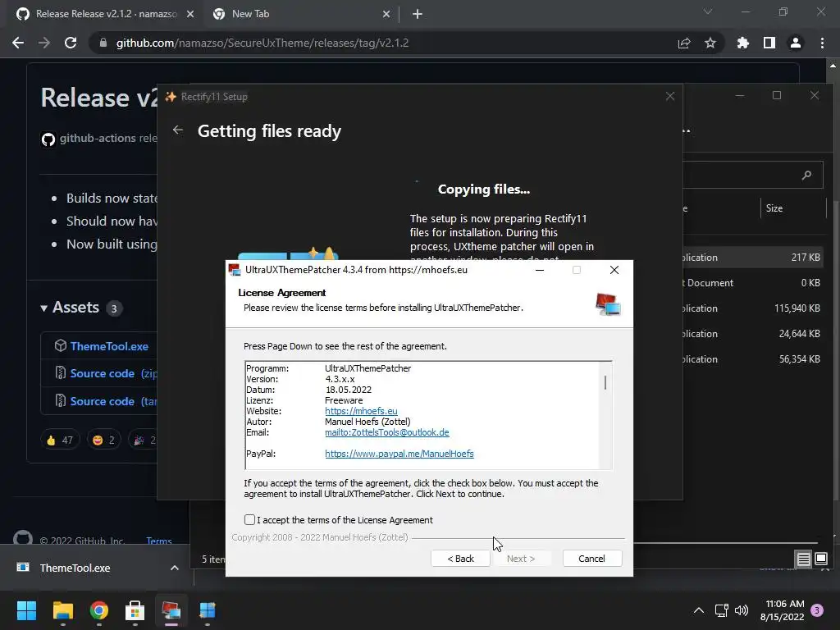Open the PayPal ManuelHoefs link
The width and height of the screenshot is (840, 630).
point(399,454)
